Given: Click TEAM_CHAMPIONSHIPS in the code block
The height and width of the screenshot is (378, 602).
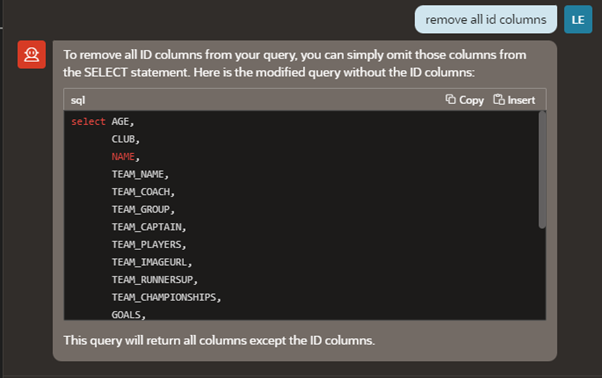Looking at the screenshot, I should pos(164,297).
